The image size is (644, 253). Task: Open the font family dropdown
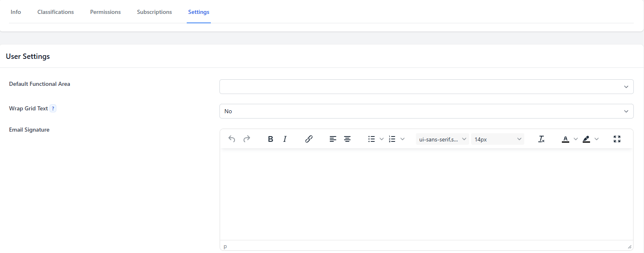[442, 139]
